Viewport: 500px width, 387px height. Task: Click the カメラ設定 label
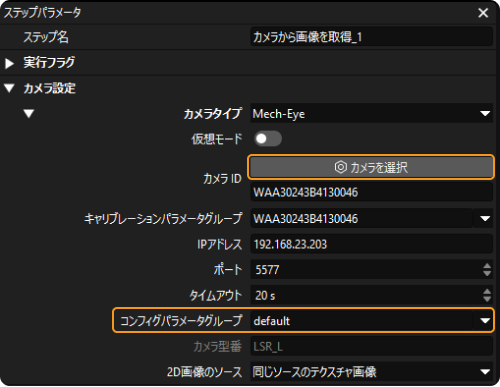pyautogui.click(x=50, y=88)
